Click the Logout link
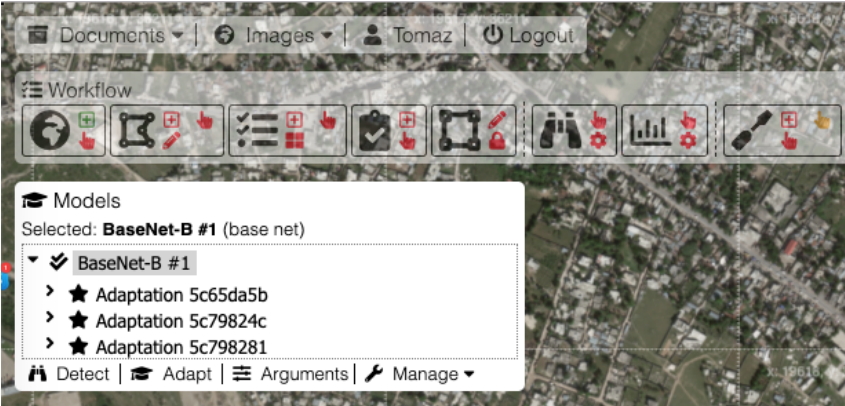This screenshot has width=845, height=406. [528, 35]
